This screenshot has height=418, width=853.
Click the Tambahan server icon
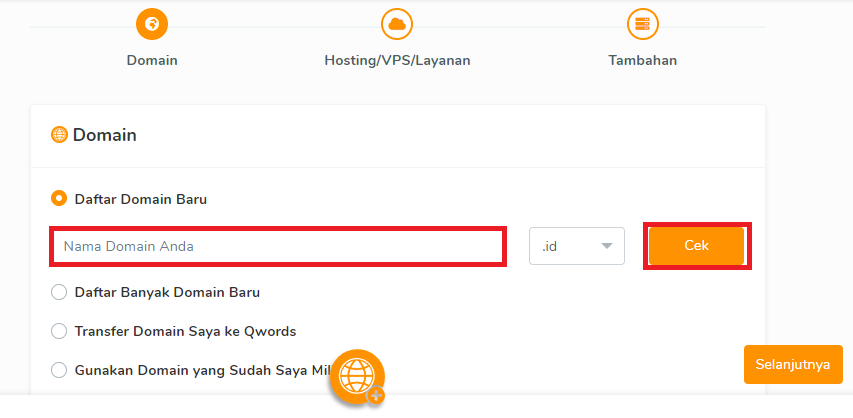(x=642, y=24)
